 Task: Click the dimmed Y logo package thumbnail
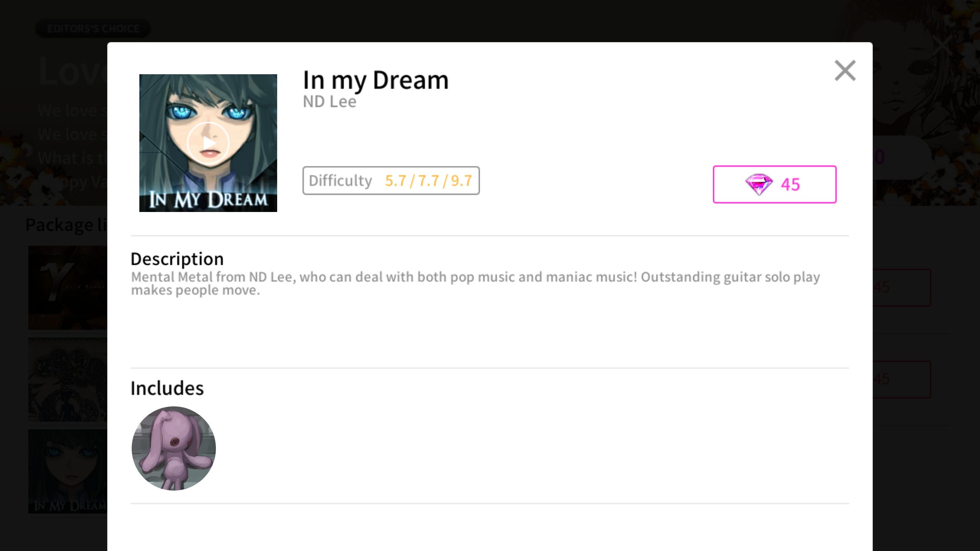tap(68, 287)
